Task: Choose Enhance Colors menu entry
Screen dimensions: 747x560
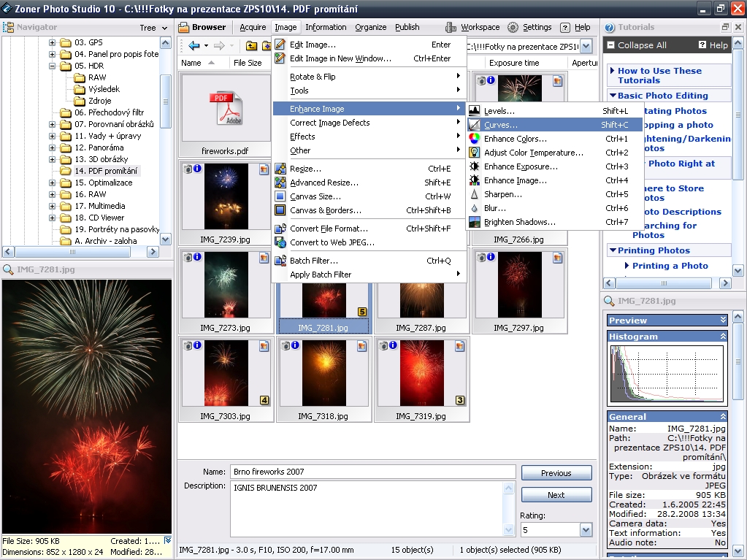Action: [515, 139]
